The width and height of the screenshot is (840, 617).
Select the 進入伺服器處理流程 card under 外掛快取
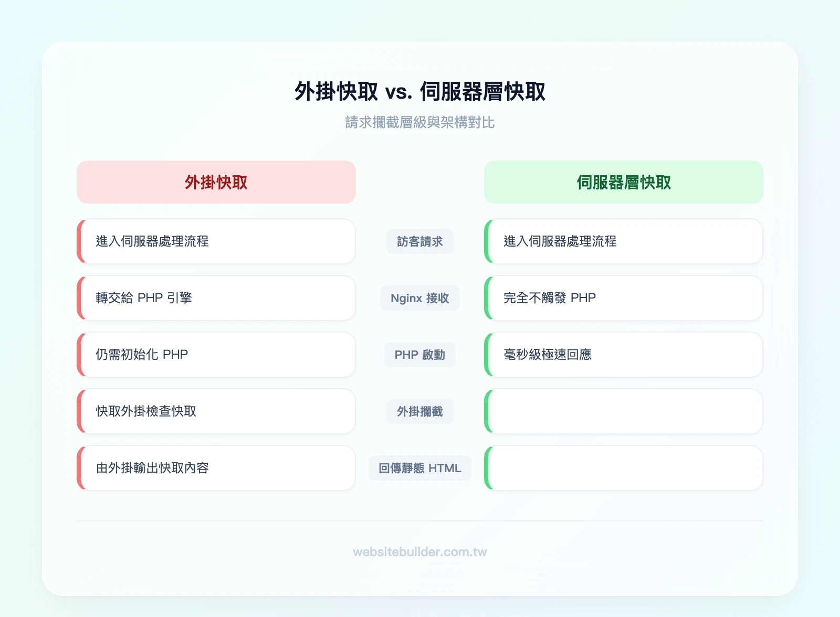[216, 241]
